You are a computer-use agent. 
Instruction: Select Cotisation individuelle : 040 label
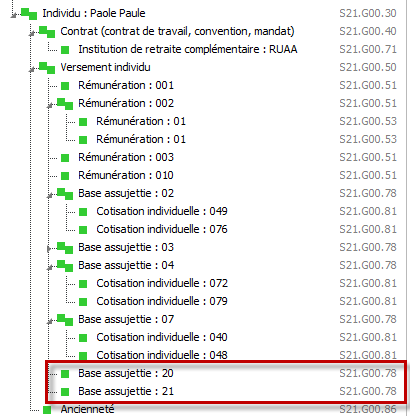tap(162, 337)
